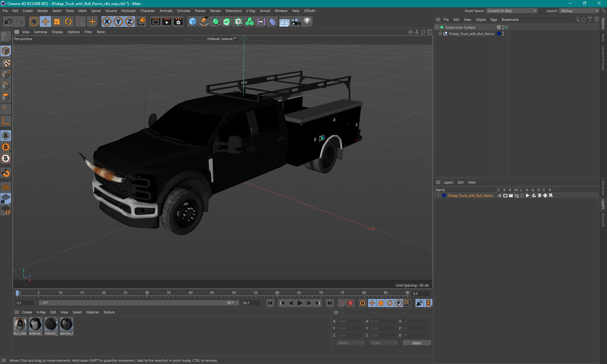The height and width of the screenshot is (364, 607).
Task: Add a Light object
Action: (x=307, y=21)
